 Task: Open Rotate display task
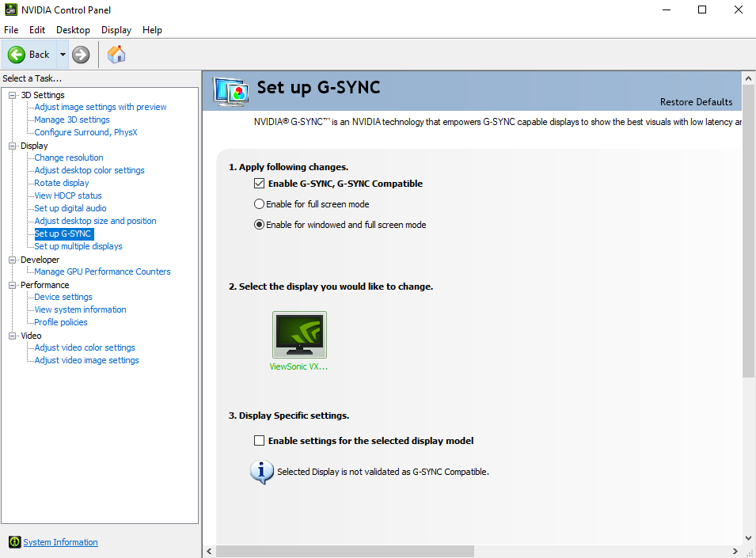pos(61,183)
